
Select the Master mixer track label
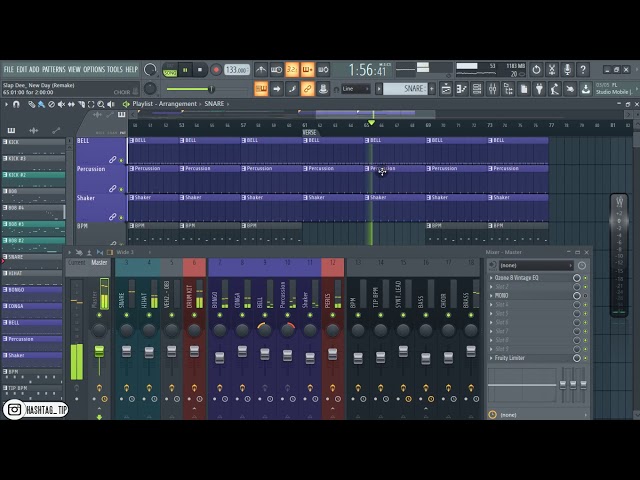tap(99, 262)
